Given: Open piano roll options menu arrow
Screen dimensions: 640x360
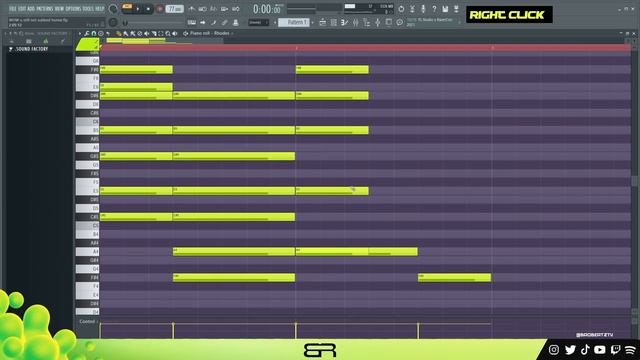Looking at the screenshot, I should (80, 33).
